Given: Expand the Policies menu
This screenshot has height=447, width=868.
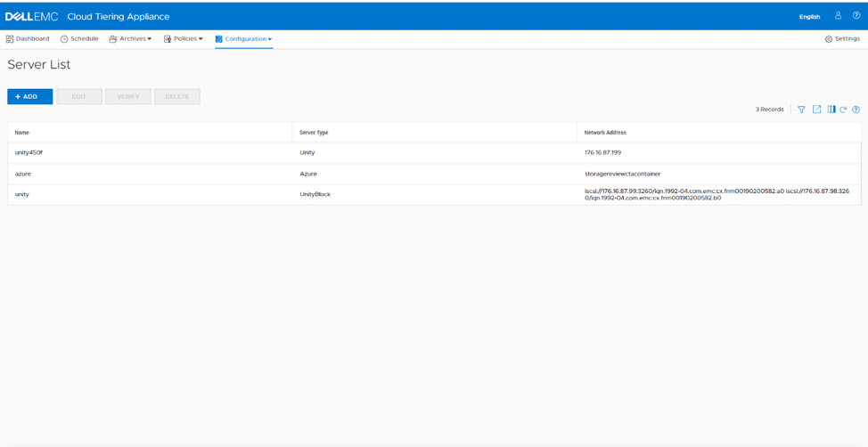Looking at the screenshot, I should pos(184,38).
